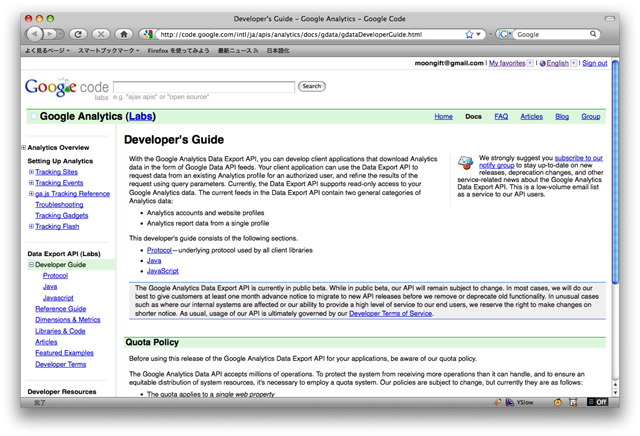Click the Search button
This screenshot has height=436, width=640.
pos(312,86)
